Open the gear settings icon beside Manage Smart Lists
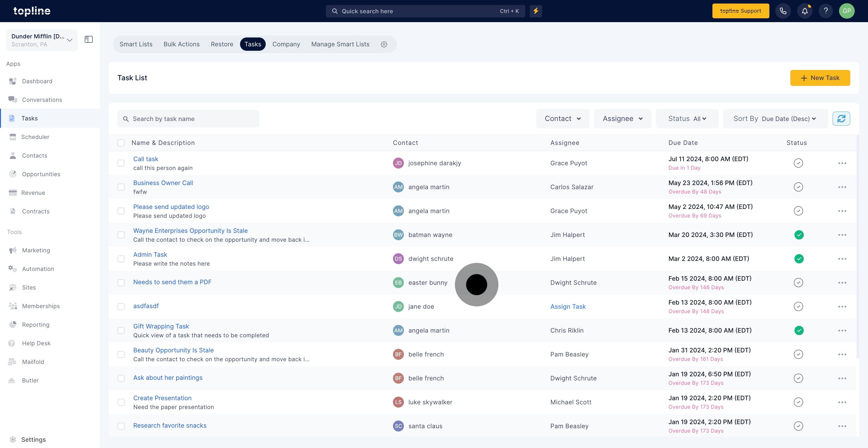The width and height of the screenshot is (868, 448). (x=384, y=45)
